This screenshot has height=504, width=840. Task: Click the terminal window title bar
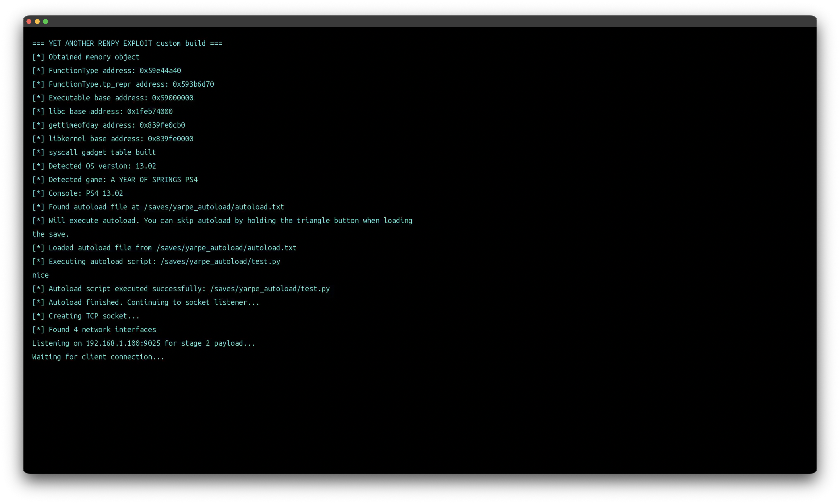pos(420,22)
